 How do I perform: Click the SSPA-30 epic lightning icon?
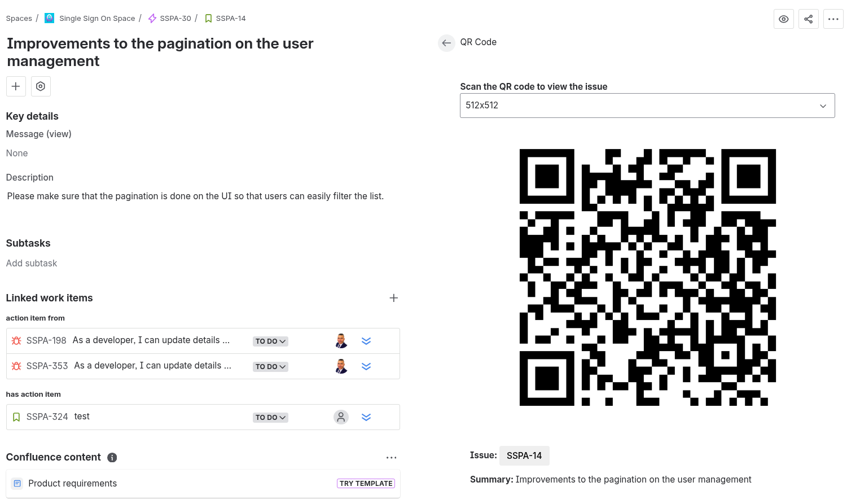152,19
